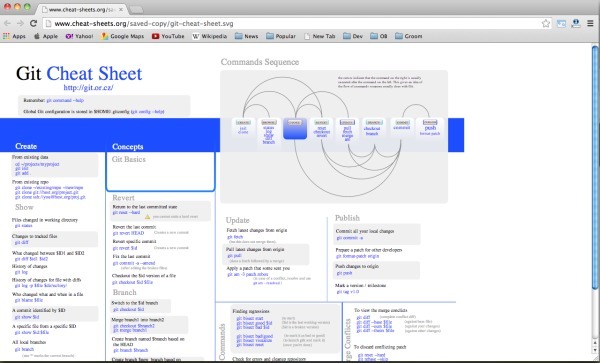Click the Git Basics concepts box
This screenshot has height=363, width=600.
point(160,171)
